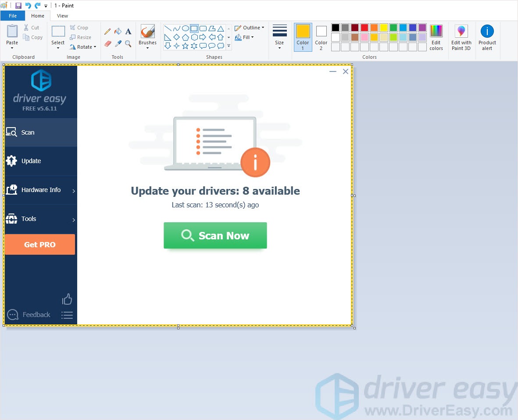The image size is (518, 420).
Task: Click the Product alert info icon
Action: pyautogui.click(x=487, y=32)
